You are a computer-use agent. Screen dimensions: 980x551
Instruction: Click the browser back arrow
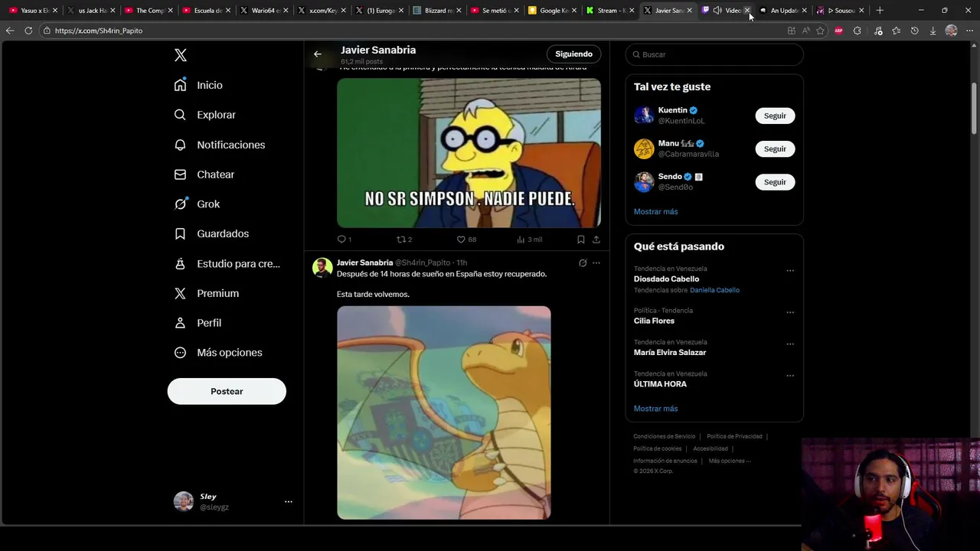click(x=10, y=31)
